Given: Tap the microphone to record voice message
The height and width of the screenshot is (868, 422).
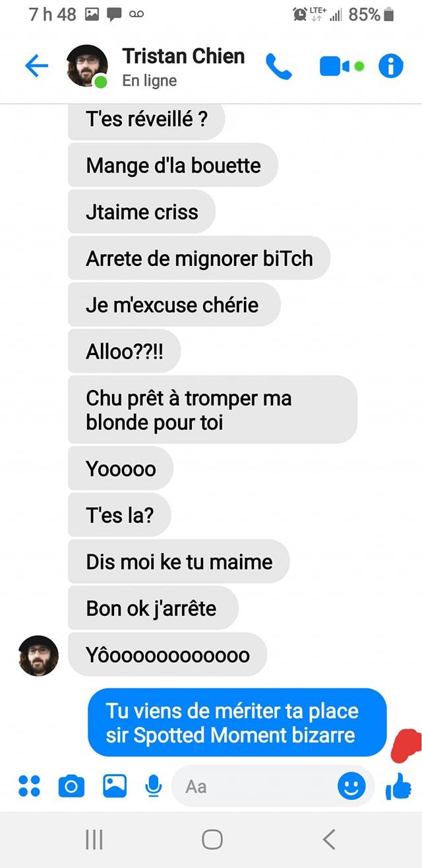Looking at the screenshot, I should point(154,786).
